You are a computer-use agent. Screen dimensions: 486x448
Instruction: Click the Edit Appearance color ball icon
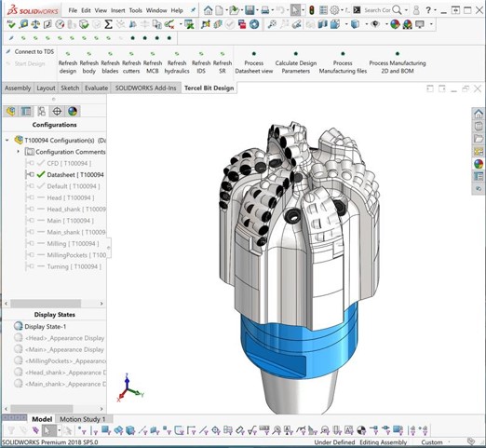(395, 24)
